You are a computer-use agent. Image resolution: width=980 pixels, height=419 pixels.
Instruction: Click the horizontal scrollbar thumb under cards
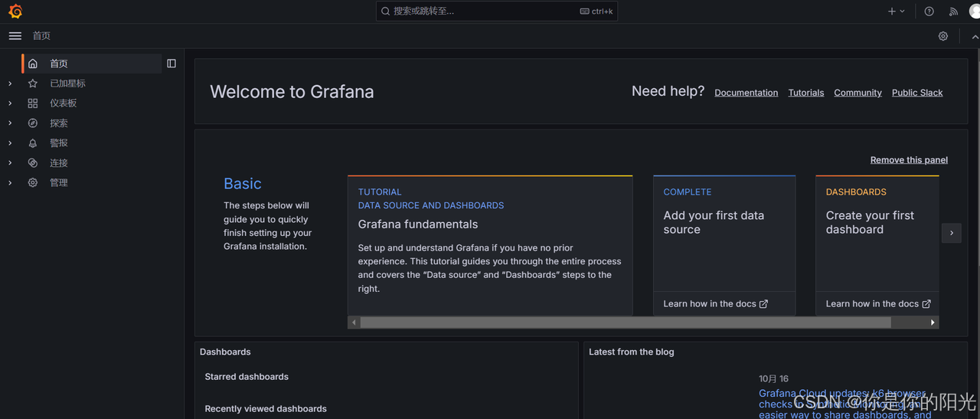point(626,322)
